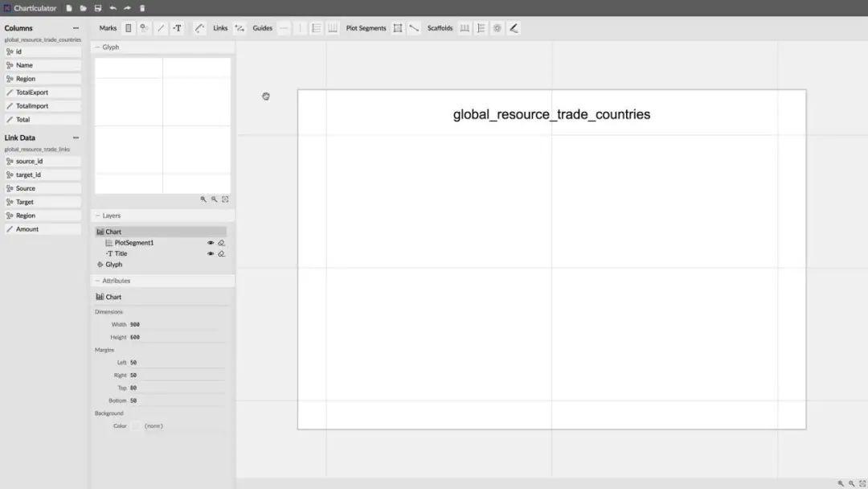Screen dimensions: 868x489
Task: Click the TotalImport column
Action: [43, 106]
